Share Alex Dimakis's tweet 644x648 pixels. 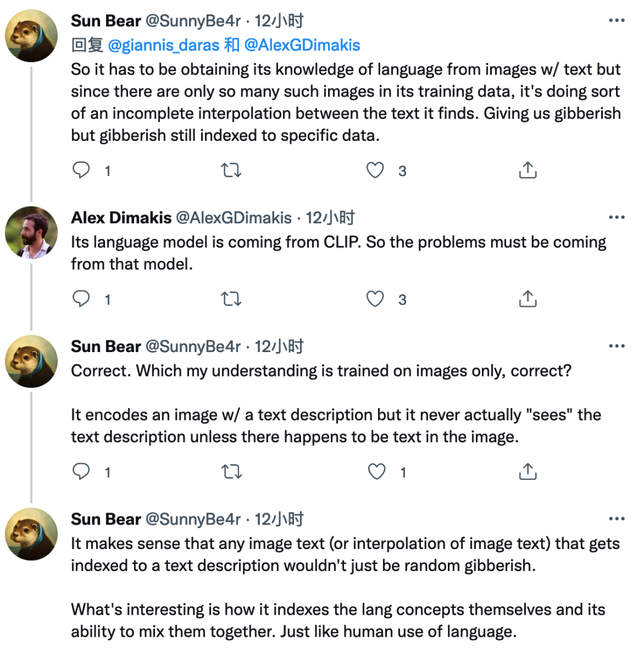click(x=527, y=299)
